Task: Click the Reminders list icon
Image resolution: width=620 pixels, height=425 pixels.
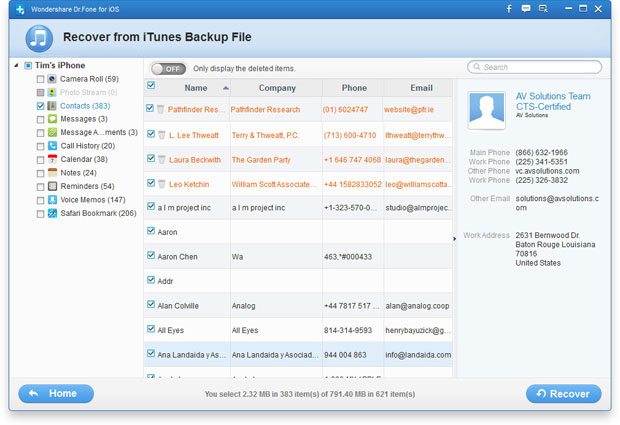Action: tap(52, 186)
